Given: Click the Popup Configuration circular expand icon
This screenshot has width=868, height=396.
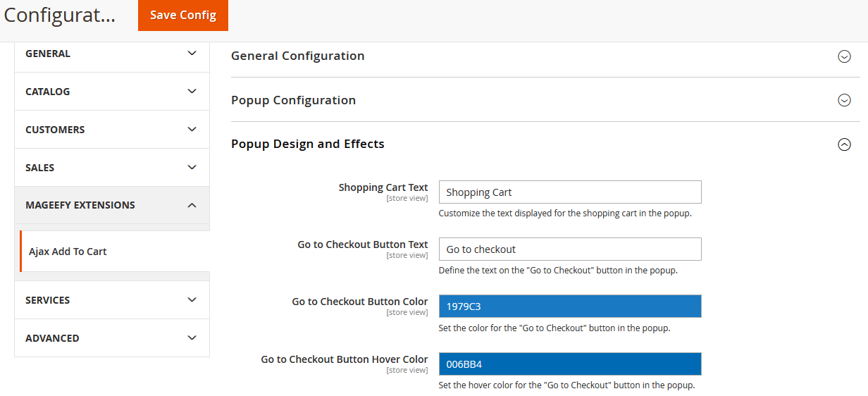Looking at the screenshot, I should (x=844, y=101).
